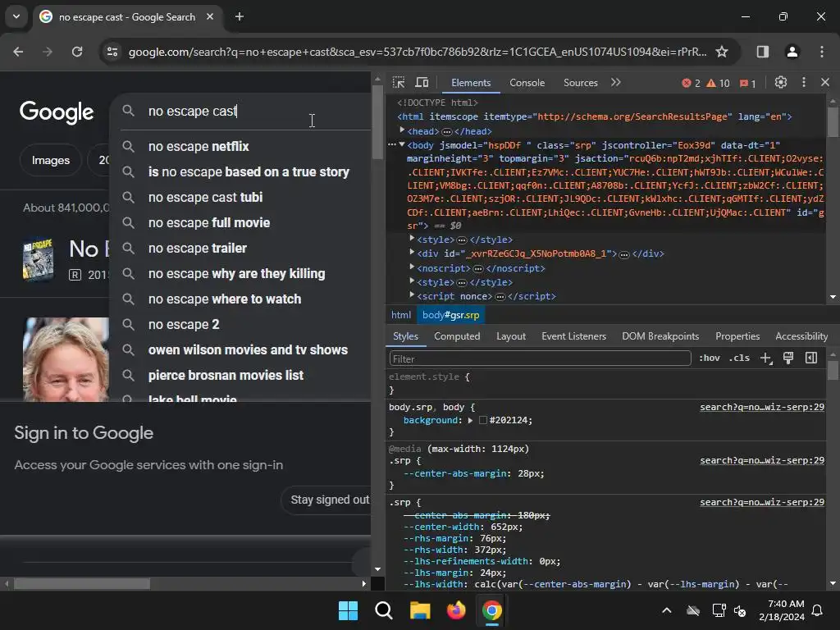Screen dimensions: 840x630
Task: Go to the Google logo homepage
Action: (57, 112)
